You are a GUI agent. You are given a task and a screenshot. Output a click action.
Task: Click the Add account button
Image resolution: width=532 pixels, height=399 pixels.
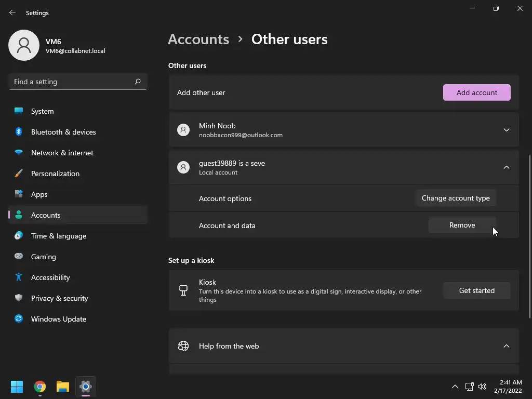(476, 92)
